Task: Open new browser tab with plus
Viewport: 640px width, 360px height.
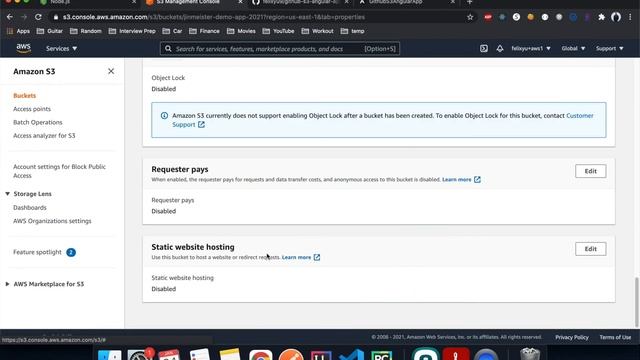Action: coord(469,2)
